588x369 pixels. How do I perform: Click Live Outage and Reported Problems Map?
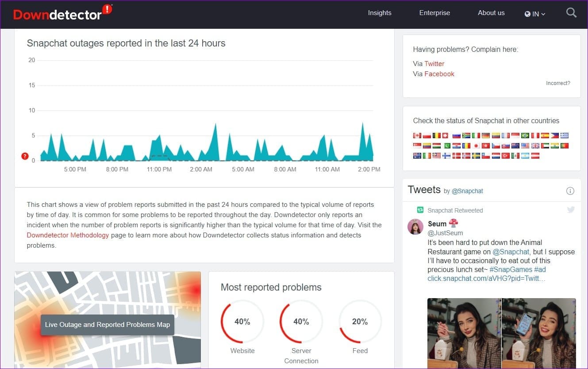pos(108,325)
